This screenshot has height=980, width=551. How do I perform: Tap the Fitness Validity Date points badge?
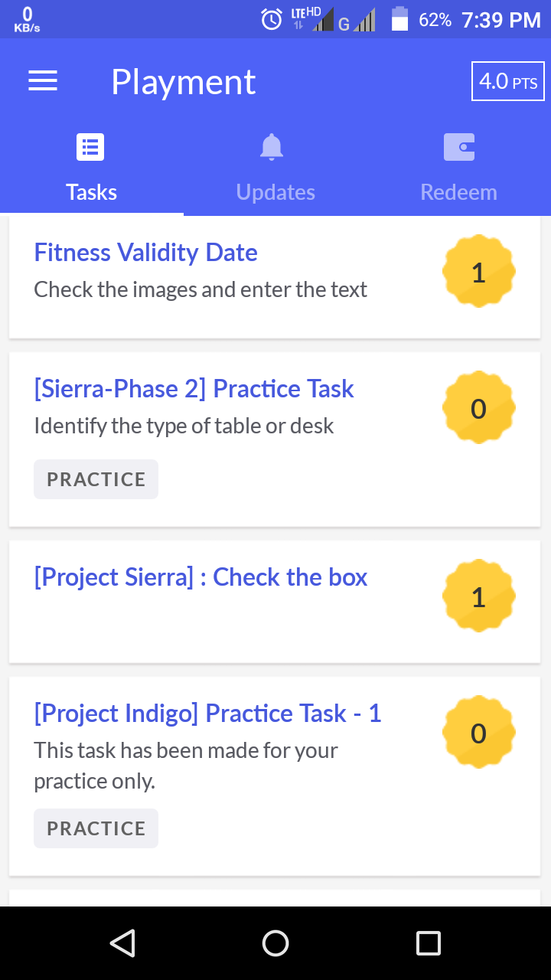pyautogui.click(x=478, y=272)
